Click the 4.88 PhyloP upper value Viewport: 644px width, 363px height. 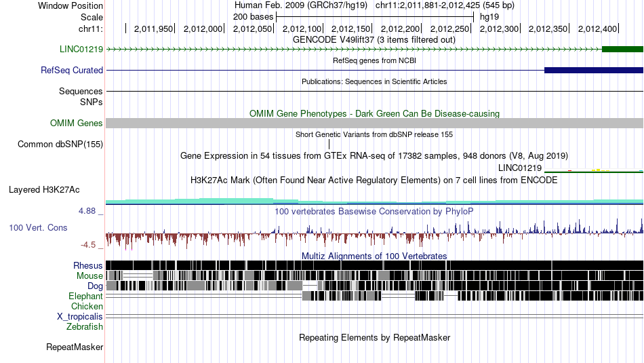tap(87, 211)
